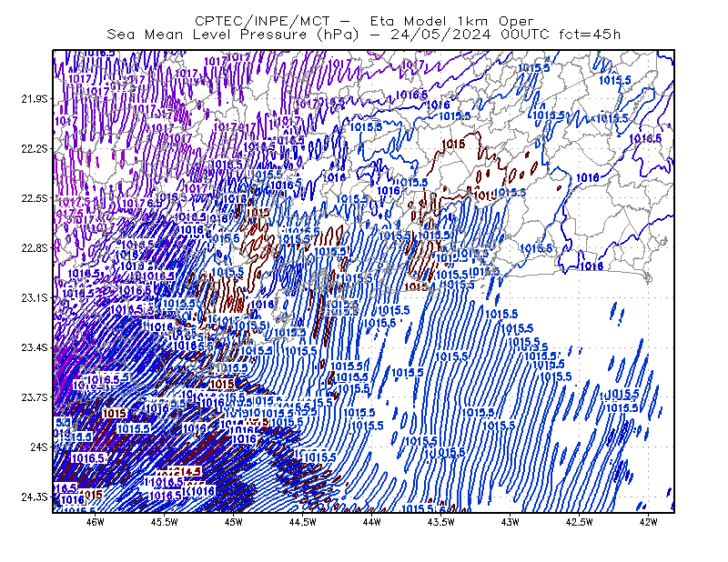728x562 pixels.
Task: Click the 44.5W longitude axis label
Action: [x=302, y=522]
